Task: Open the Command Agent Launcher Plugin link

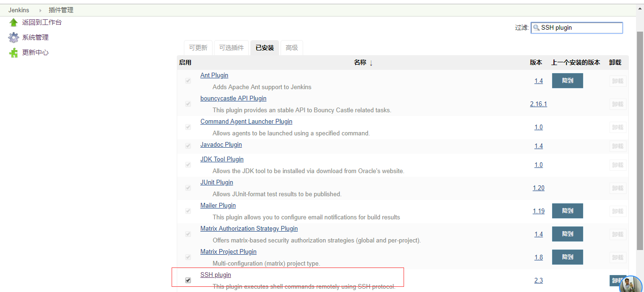Action: pyautogui.click(x=246, y=122)
